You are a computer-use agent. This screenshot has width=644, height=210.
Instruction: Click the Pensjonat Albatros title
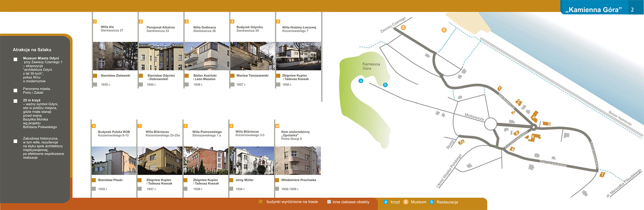coord(161,27)
